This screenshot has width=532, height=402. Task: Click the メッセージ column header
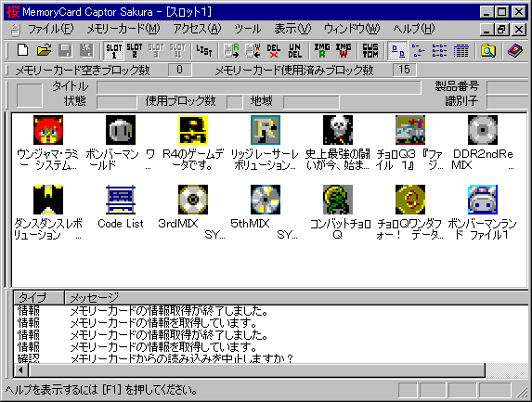(x=297, y=298)
